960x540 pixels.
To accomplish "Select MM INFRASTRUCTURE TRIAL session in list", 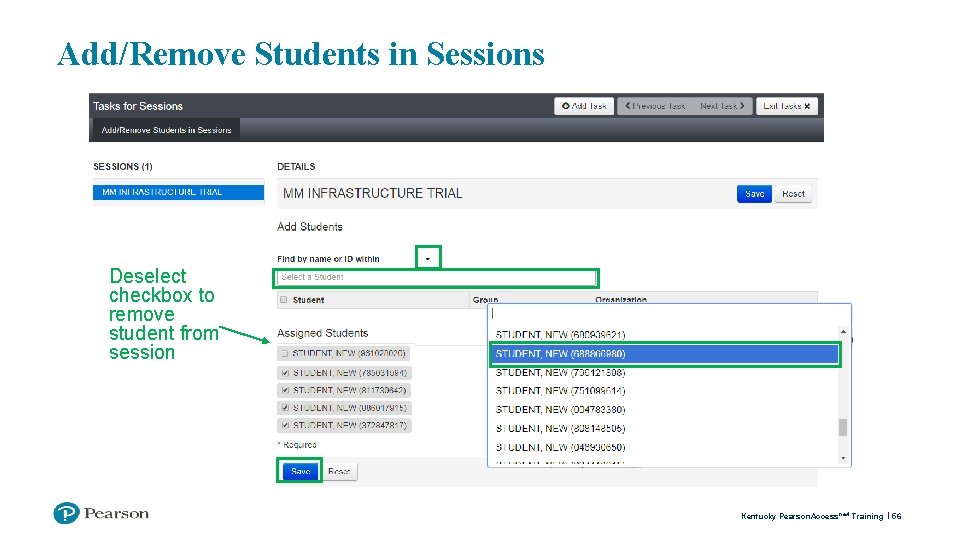I will pyautogui.click(x=178, y=192).
